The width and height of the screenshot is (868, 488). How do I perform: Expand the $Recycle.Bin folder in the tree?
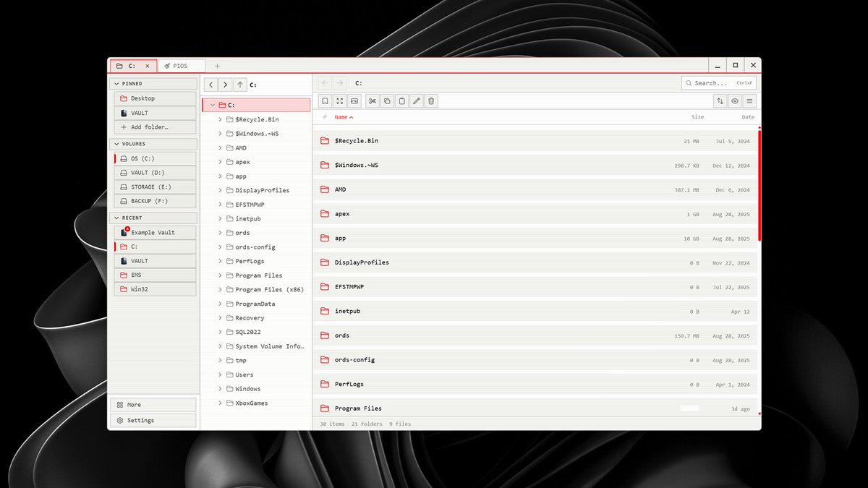[220, 119]
